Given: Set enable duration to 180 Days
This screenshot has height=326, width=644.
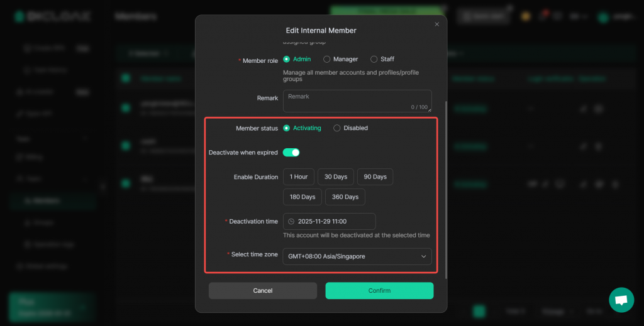Looking at the screenshot, I should click(x=303, y=197).
